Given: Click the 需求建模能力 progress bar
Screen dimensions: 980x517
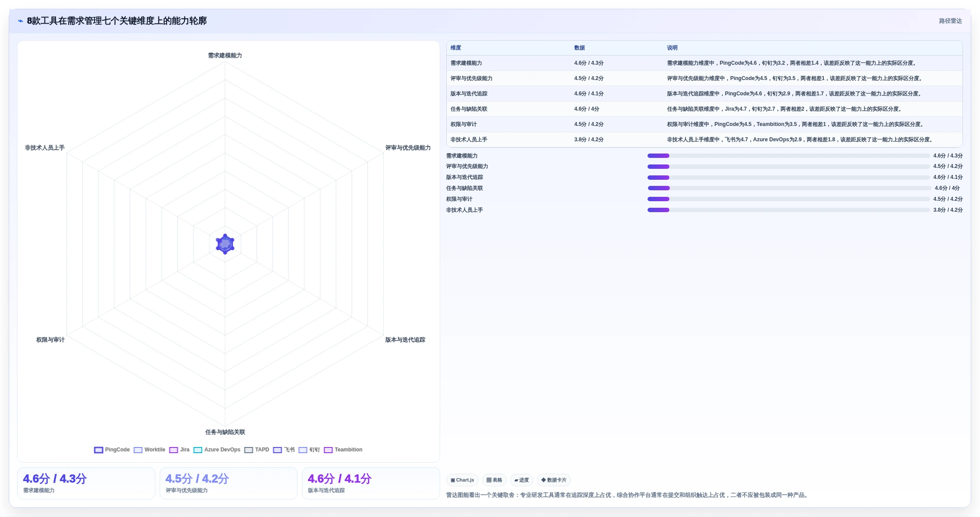Looking at the screenshot, I should tap(788, 156).
